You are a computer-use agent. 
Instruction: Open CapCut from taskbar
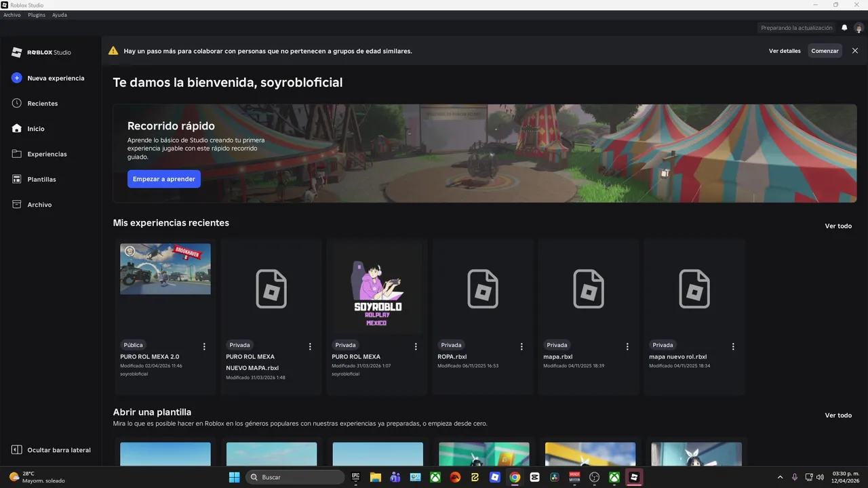point(534,477)
